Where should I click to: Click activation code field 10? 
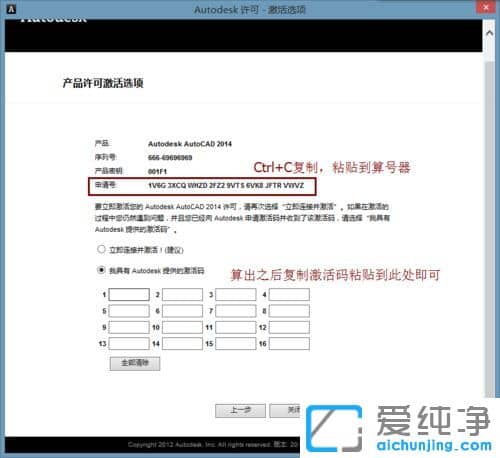(x=182, y=327)
